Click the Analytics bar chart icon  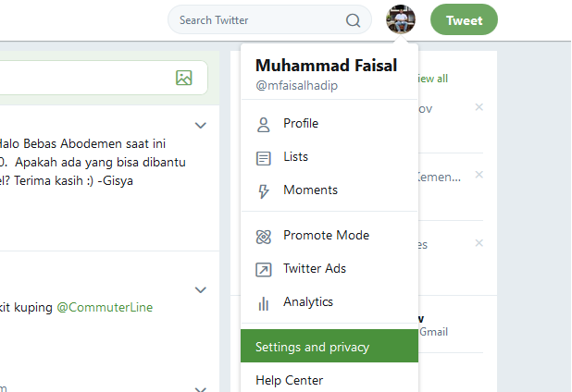click(x=264, y=302)
